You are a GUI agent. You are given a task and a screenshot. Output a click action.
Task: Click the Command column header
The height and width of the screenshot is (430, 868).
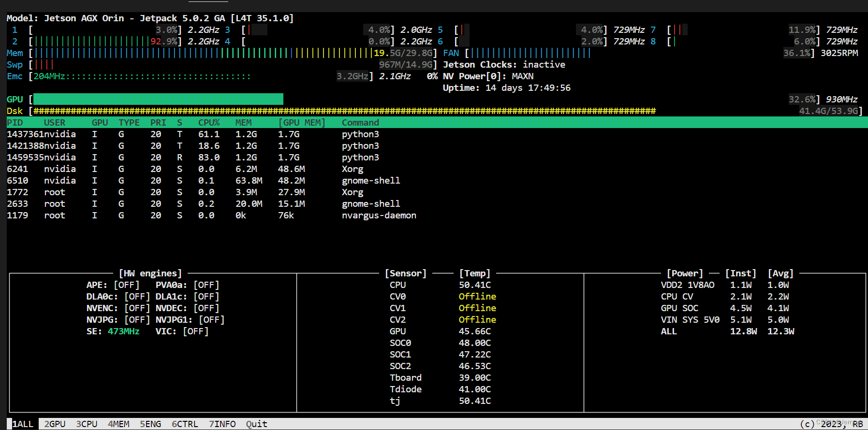pos(360,122)
